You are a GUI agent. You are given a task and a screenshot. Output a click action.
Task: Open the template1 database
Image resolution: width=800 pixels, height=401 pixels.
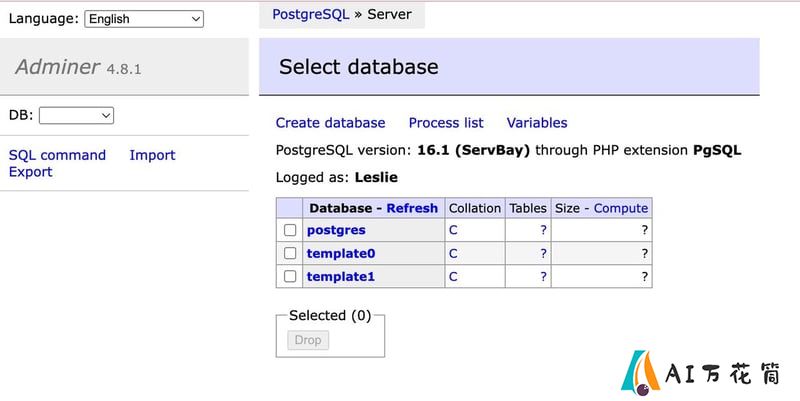[x=341, y=277]
